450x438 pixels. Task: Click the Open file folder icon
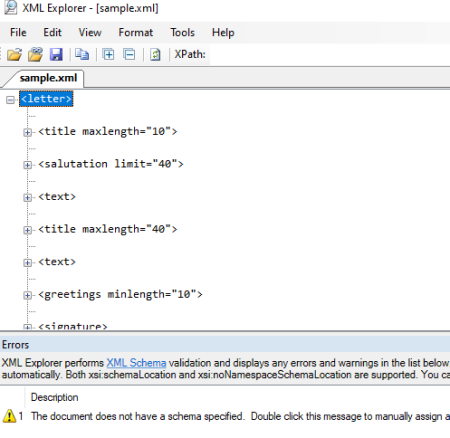[x=14, y=54]
